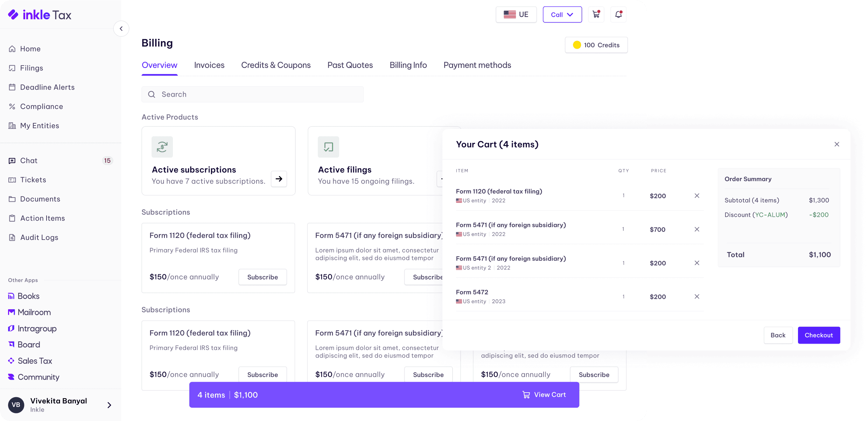Click arrow on Active subscriptions card
This screenshot has width=868, height=421.
point(279,179)
